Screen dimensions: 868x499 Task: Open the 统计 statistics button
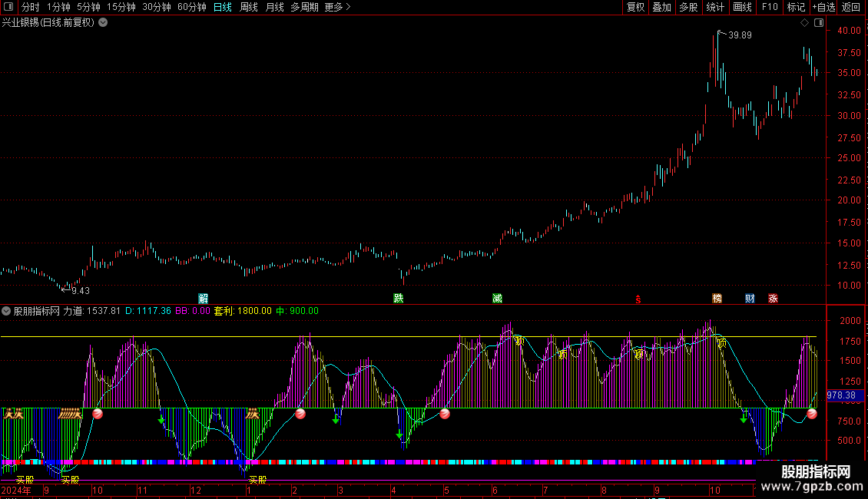click(x=715, y=7)
